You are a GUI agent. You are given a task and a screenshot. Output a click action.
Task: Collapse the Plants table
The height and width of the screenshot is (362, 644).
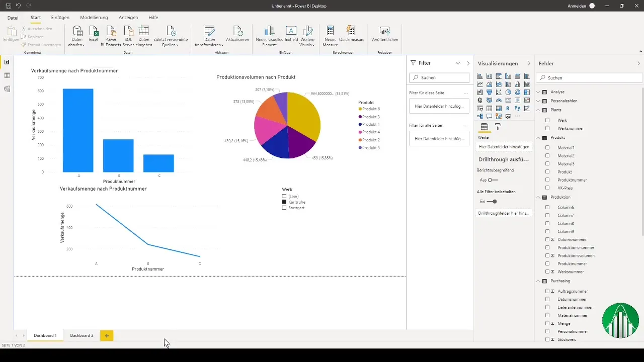click(x=538, y=110)
